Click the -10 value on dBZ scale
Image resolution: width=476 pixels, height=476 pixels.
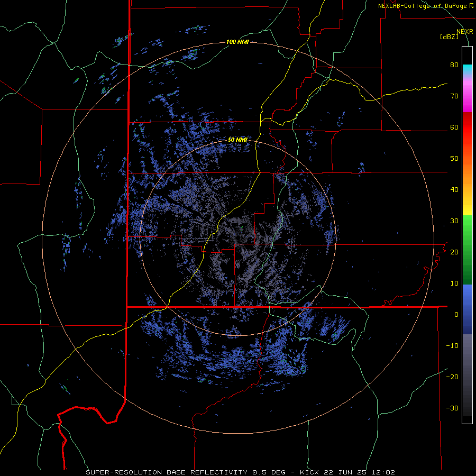452,345
